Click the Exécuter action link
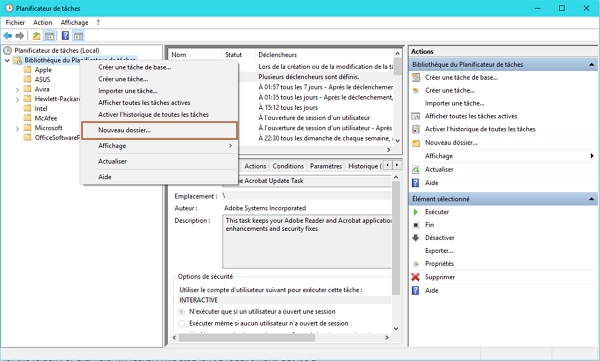This screenshot has height=361, width=600. (x=437, y=212)
